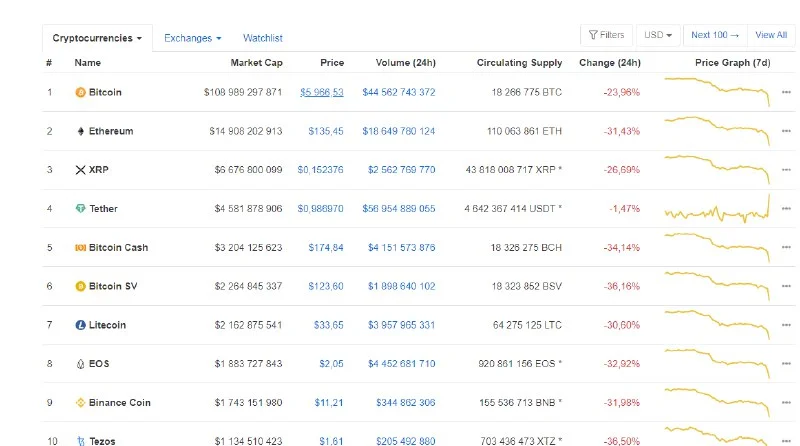Click the Bitcoin coin icon
800x446 pixels.
pos(81,92)
